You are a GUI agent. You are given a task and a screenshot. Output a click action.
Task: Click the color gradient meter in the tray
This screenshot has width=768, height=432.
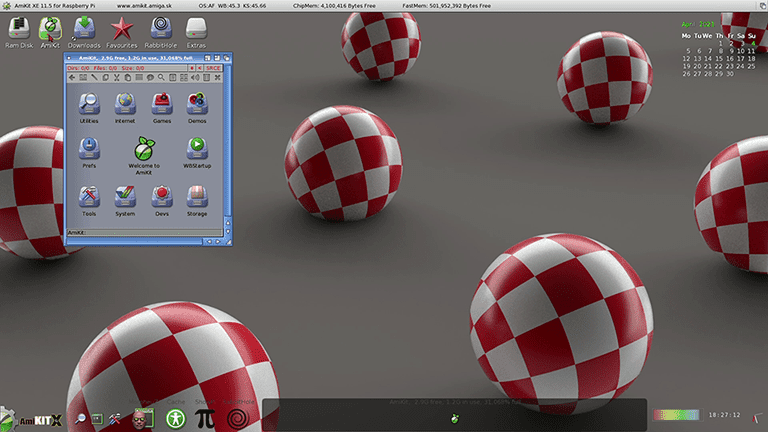pyautogui.click(x=676, y=415)
